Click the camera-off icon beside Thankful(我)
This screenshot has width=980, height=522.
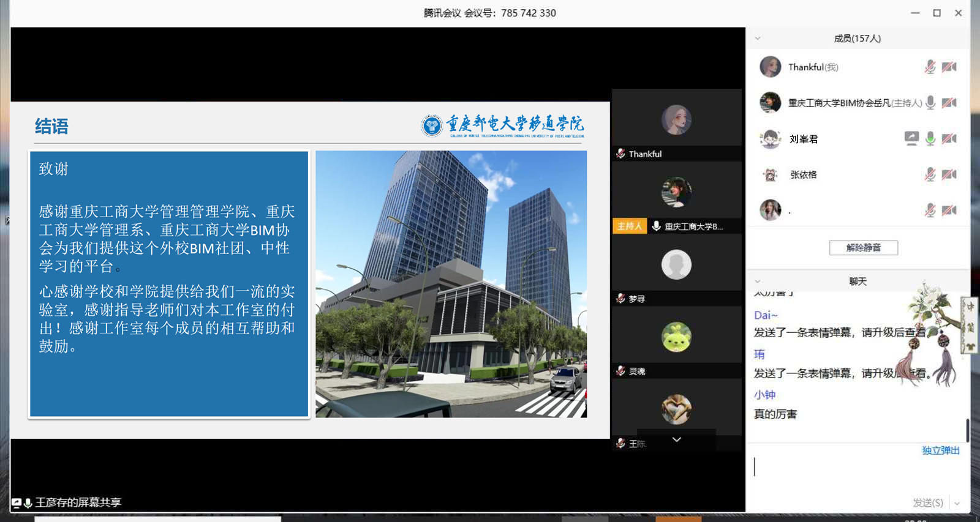[949, 67]
